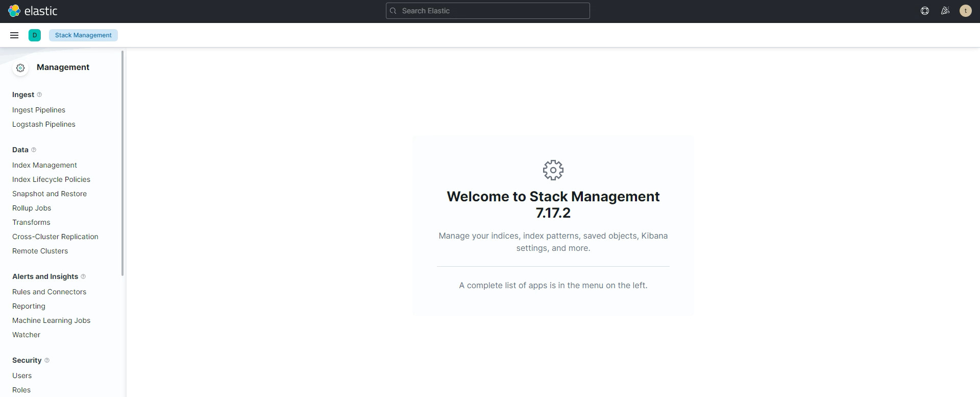Open the newsfeed celebration icon
This screenshot has height=397, width=980.
pyautogui.click(x=945, y=11)
